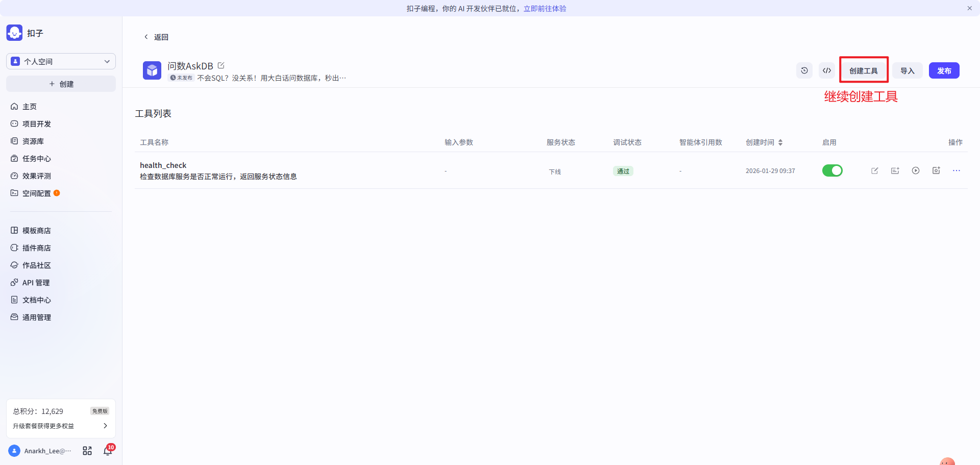
Task: Open the 个人空间 workspace dropdown
Action: pyautogui.click(x=61, y=61)
